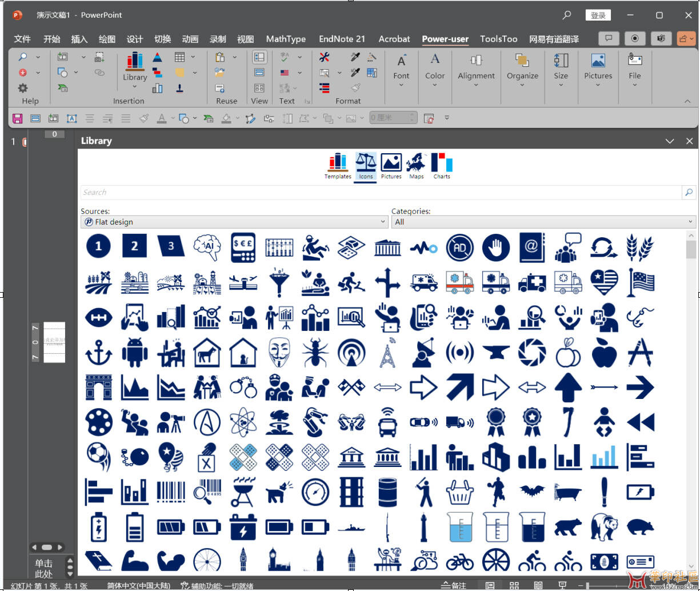This screenshot has width=700, height=591.
Task: Toggle the record button in title bar
Action: pyautogui.click(x=634, y=38)
